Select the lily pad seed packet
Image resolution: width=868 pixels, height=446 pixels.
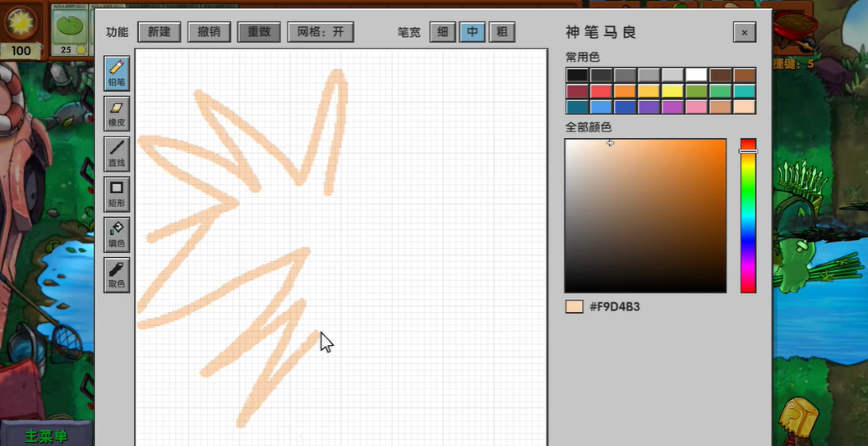click(x=70, y=30)
